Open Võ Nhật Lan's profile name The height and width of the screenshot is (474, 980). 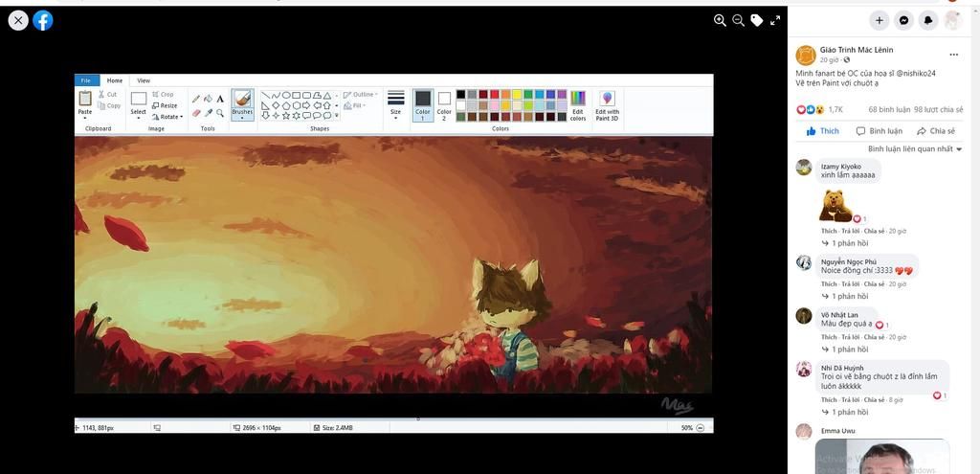(x=839, y=314)
